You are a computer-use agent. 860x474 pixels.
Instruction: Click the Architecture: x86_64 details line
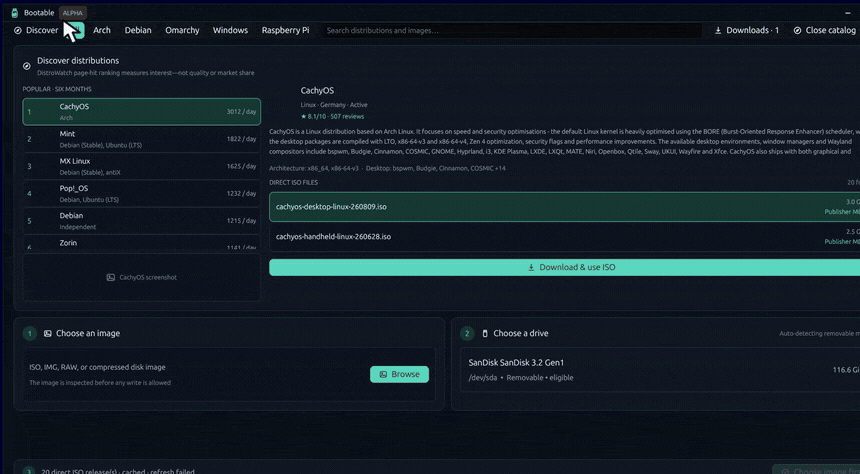pyautogui.click(x=387, y=168)
